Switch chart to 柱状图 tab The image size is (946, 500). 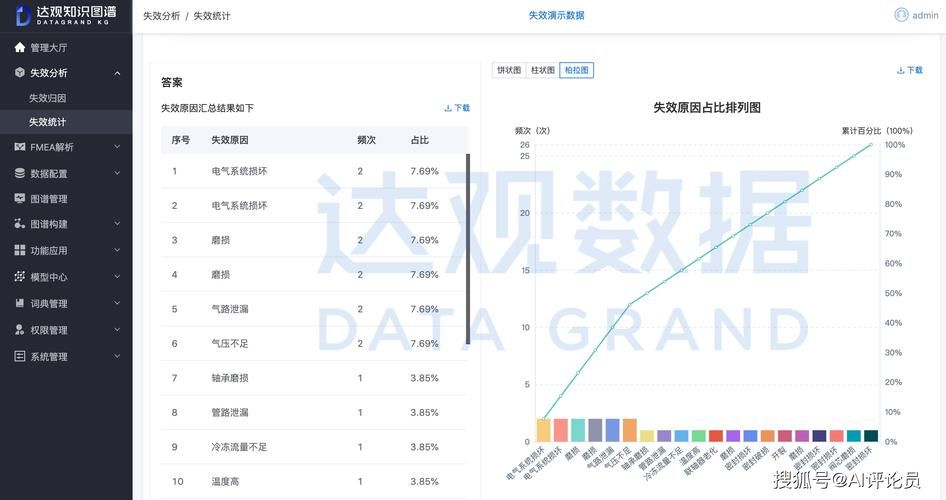click(x=542, y=70)
